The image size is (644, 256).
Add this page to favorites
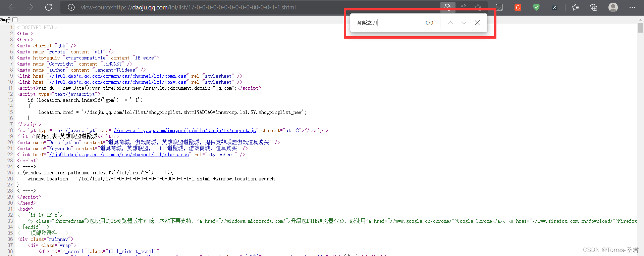pos(478,7)
